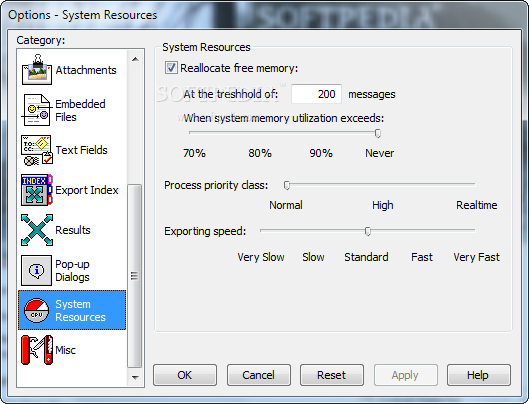Click the exporting speed slider thumb
The height and width of the screenshot is (404, 529).
click(368, 231)
